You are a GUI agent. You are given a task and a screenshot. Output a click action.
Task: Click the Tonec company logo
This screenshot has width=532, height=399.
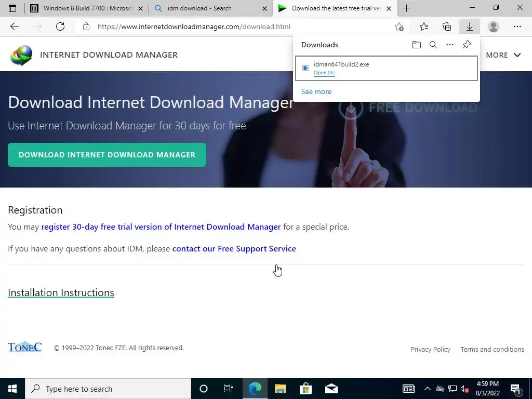[25, 347]
